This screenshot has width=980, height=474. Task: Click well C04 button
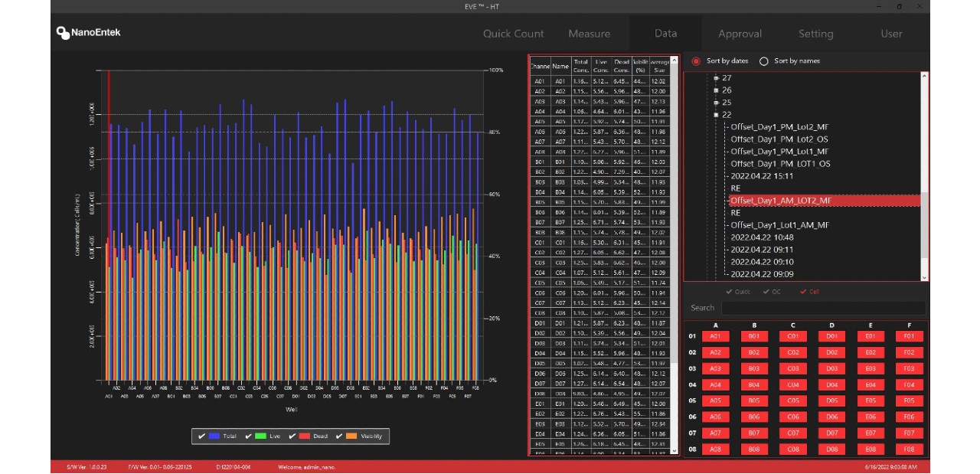[792, 385]
